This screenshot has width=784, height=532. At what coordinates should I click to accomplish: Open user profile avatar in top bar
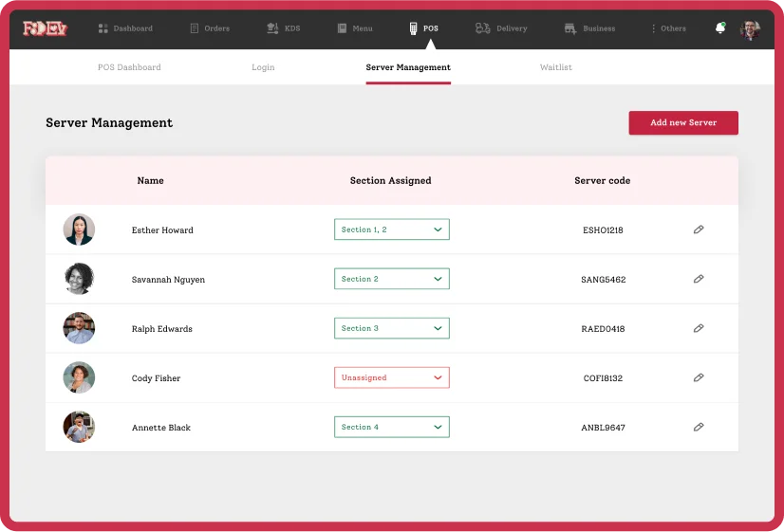750,28
